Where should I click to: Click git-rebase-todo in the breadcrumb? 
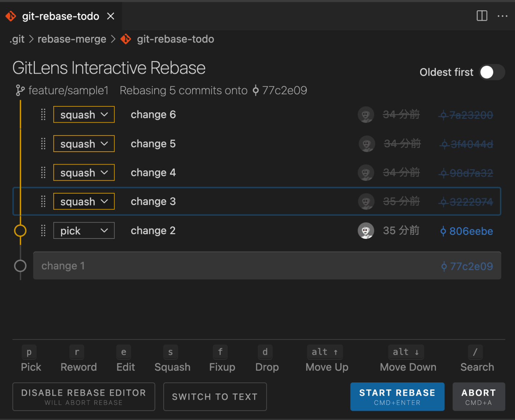coord(175,39)
